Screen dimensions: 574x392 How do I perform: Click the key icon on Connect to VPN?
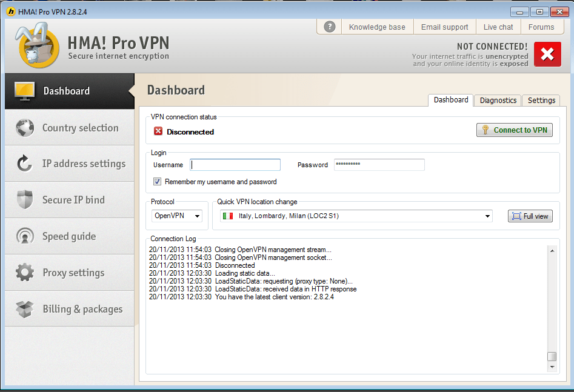click(x=486, y=130)
